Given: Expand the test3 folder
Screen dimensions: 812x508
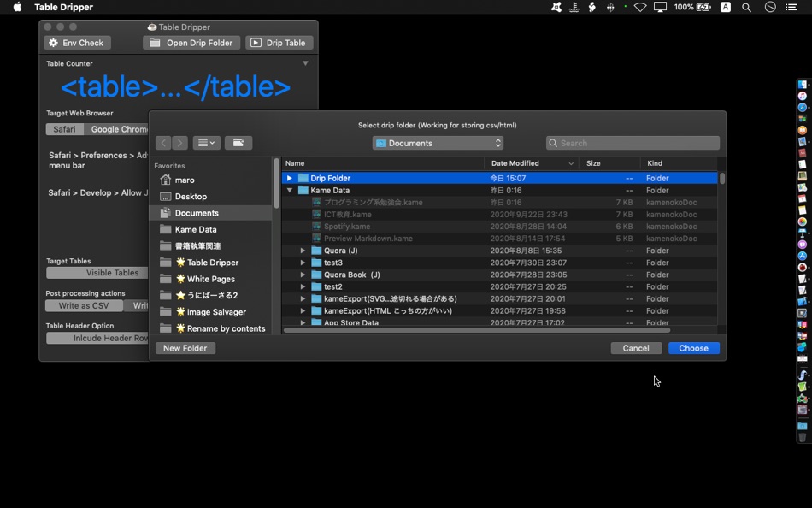Looking at the screenshot, I should pyautogui.click(x=303, y=263).
